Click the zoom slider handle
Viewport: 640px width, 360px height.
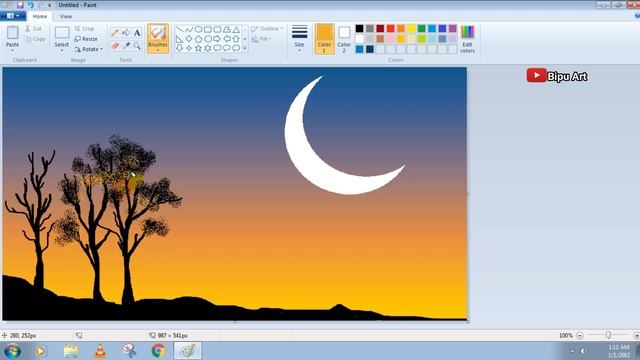pos(608,335)
